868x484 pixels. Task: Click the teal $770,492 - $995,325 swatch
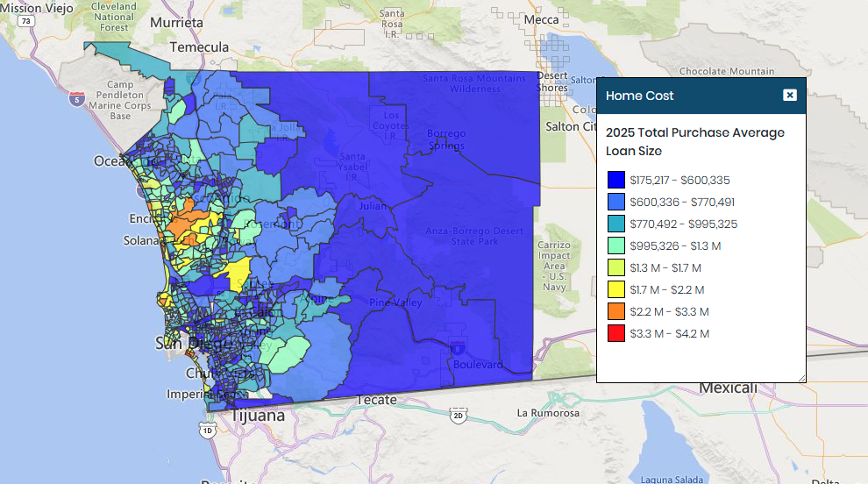(x=616, y=224)
